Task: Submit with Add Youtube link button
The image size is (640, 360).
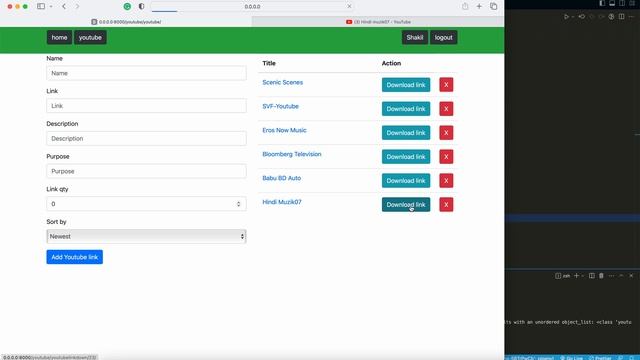Action: (74, 257)
